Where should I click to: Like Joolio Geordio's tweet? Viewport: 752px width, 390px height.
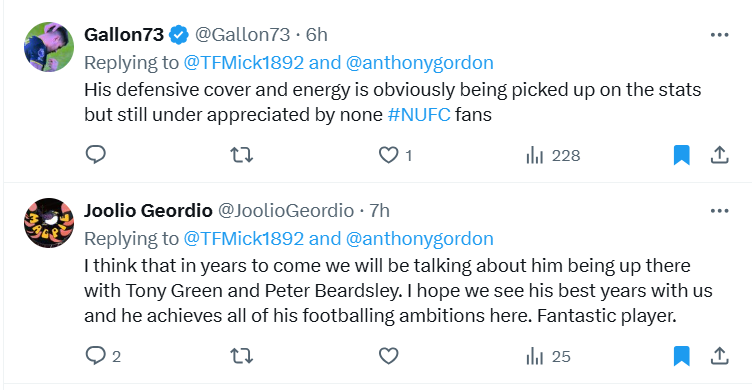click(388, 356)
